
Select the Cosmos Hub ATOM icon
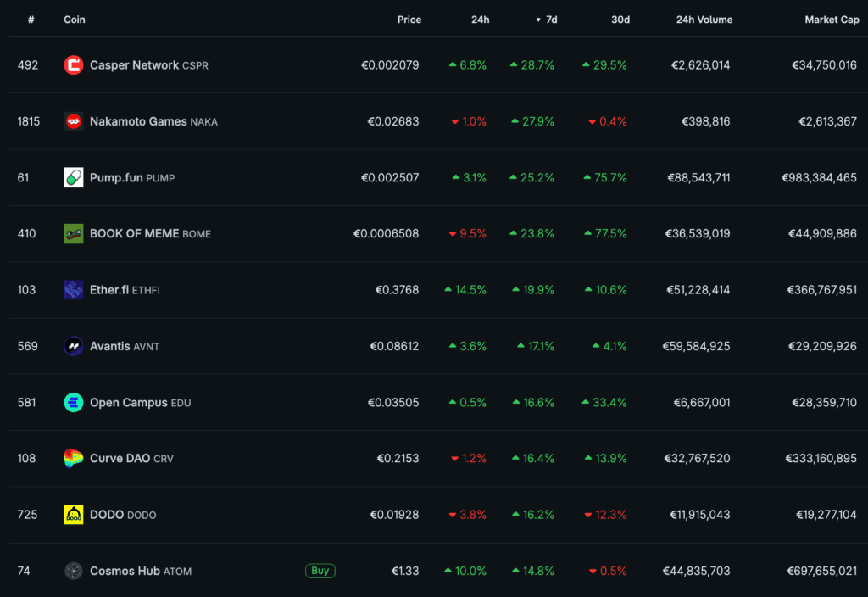click(x=73, y=571)
